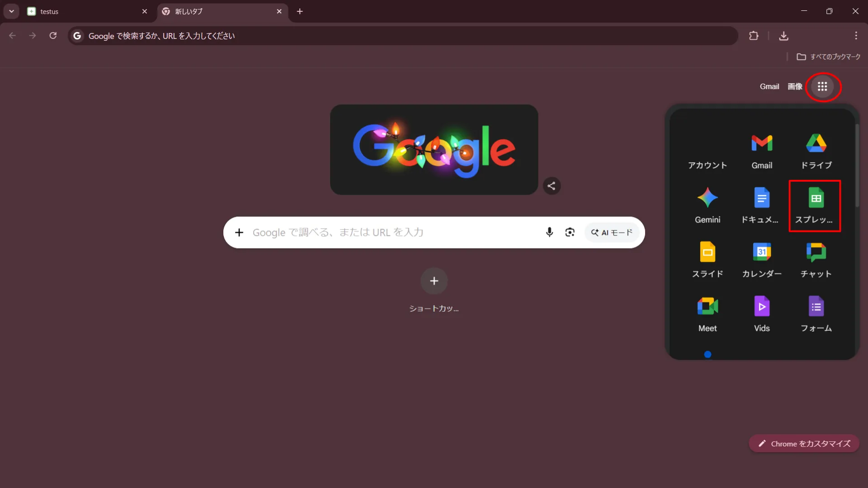
Task: Click the Gmail link at top right
Action: [769, 86]
